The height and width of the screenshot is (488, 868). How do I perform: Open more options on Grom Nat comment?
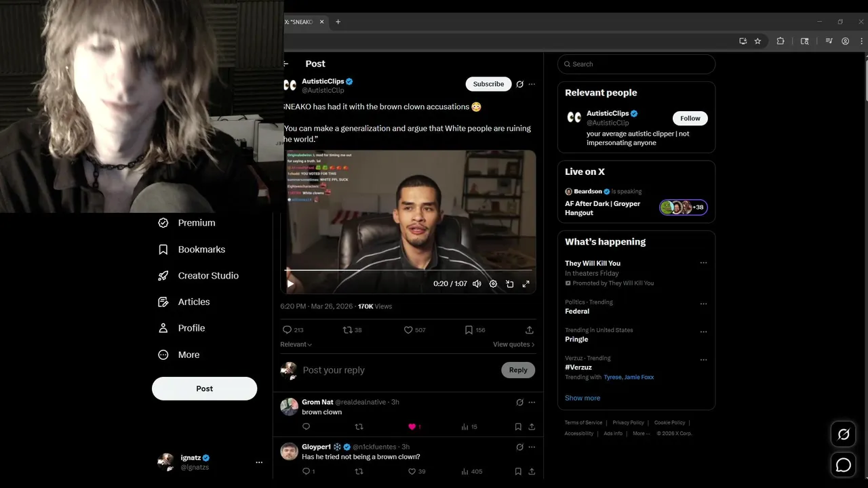532,403
